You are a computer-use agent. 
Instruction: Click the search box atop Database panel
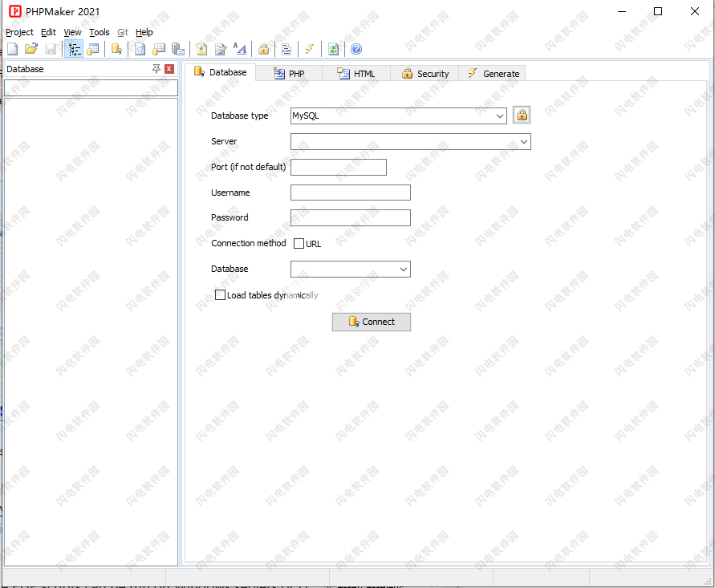tap(91, 87)
